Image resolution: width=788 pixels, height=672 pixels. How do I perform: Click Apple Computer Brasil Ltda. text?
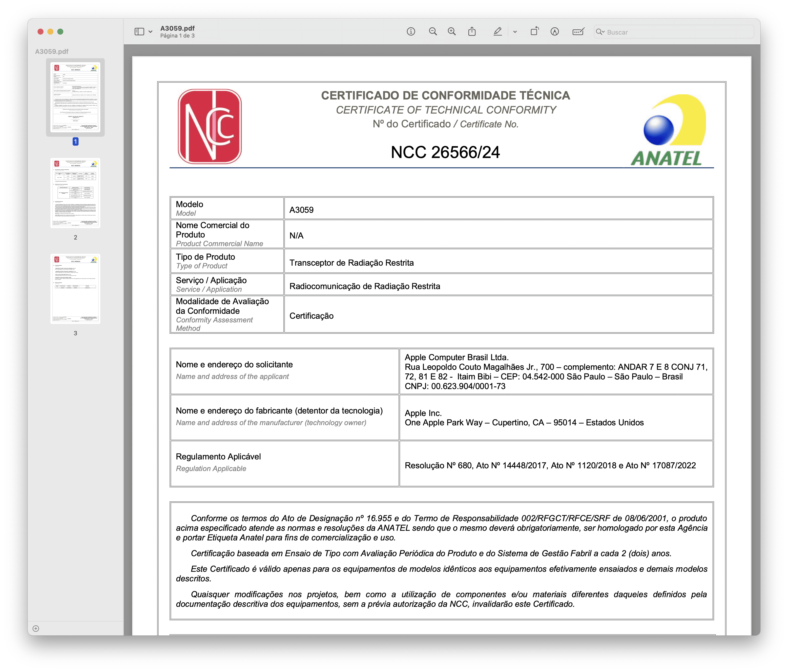[457, 357]
